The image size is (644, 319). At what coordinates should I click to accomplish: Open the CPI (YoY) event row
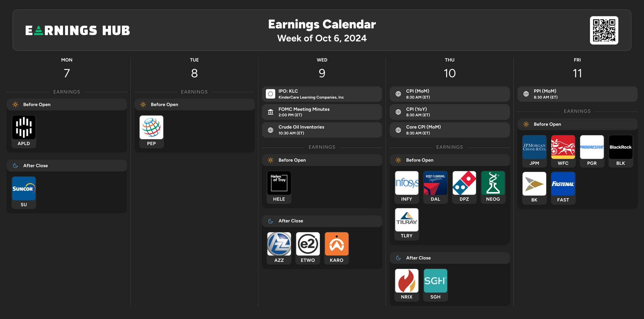(450, 112)
